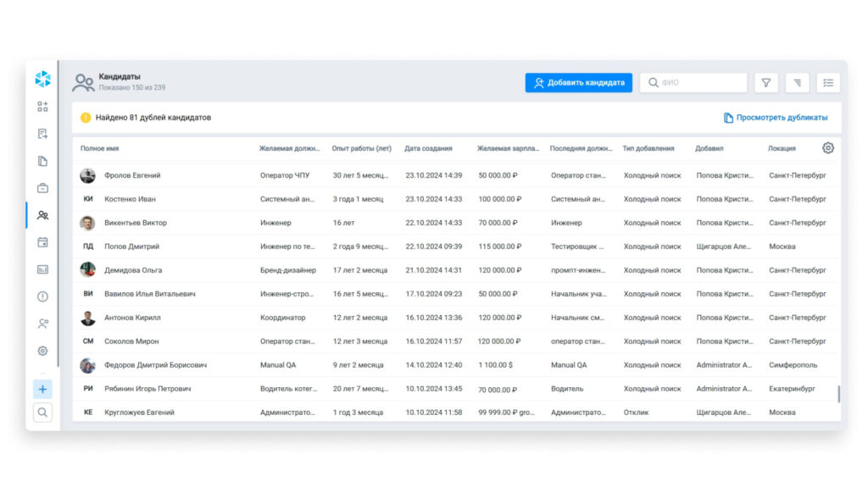Sort by the Опыт работы (лет) column
This screenshot has width=868, height=498.
(361, 148)
